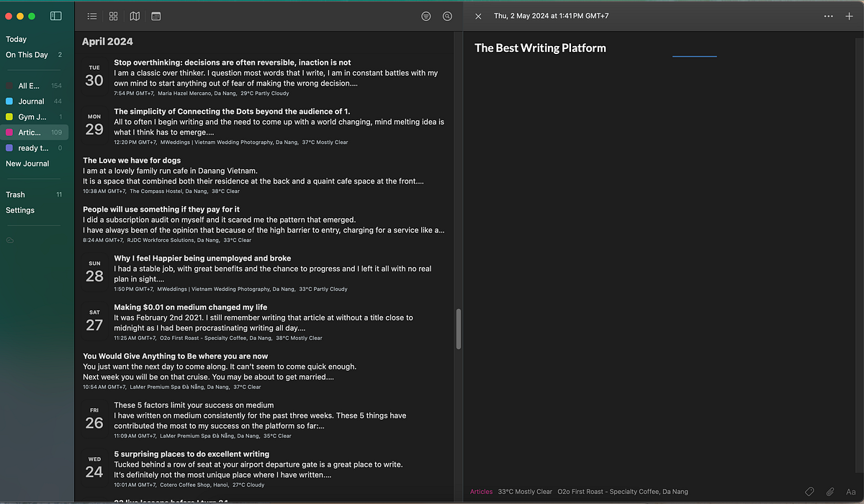The height and width of the screenshot is (504, 864).
Task: Click '7:54 PM GMT+7, Maria Hazel Mercano' metadata line
Action: tap(202, 94)
